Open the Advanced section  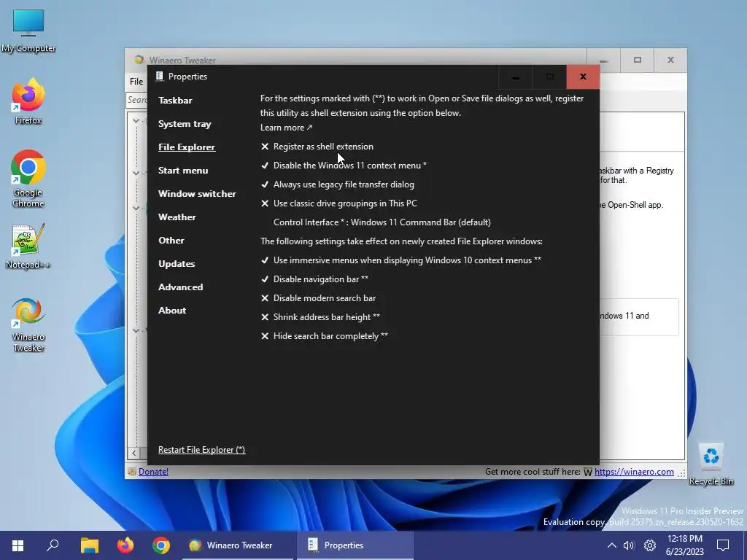[181, 287]
